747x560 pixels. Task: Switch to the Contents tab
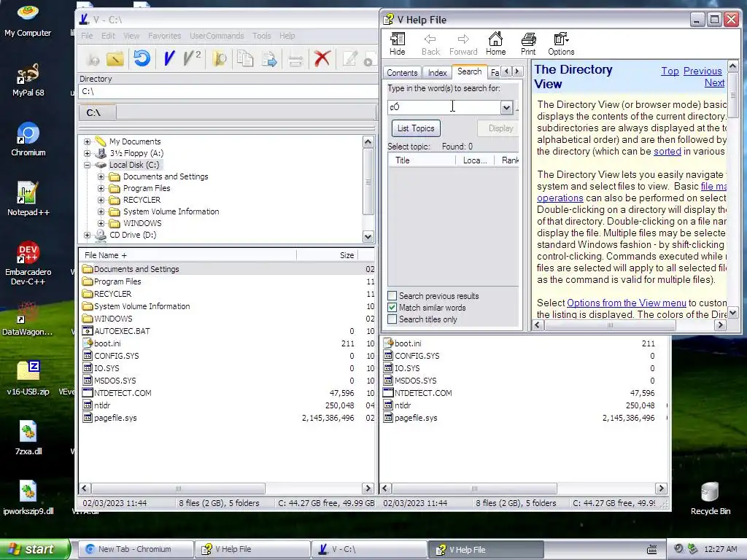[x=402, y=72]
